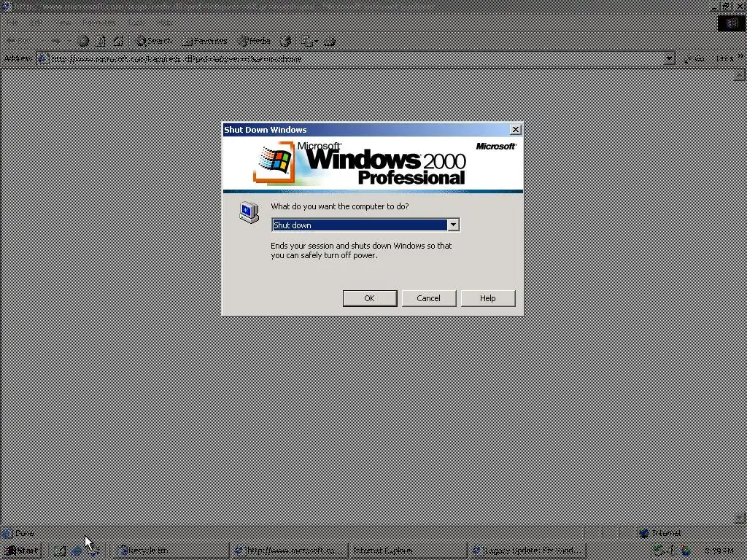Click Show Desktop quick launch icon
Image resolution: width=747 pixels, height=560 pixels.
point(60,551)
